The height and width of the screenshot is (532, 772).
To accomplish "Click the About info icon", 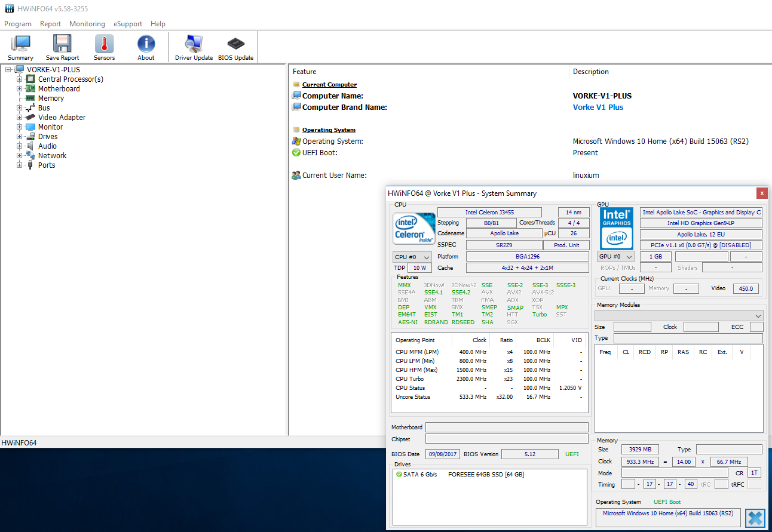I will pos(146,44).
